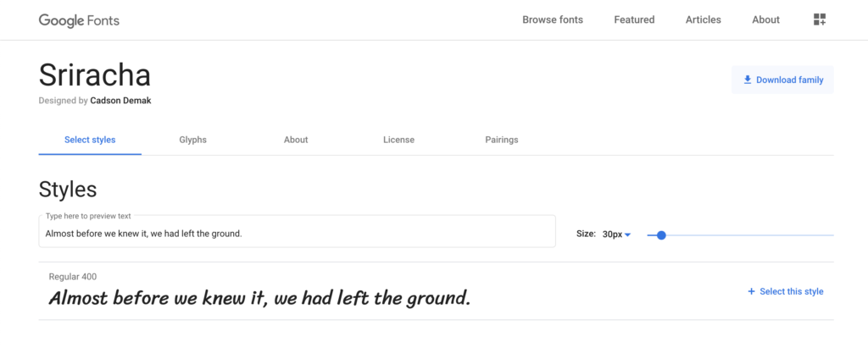Open the Pairings tab

point(502,140)
